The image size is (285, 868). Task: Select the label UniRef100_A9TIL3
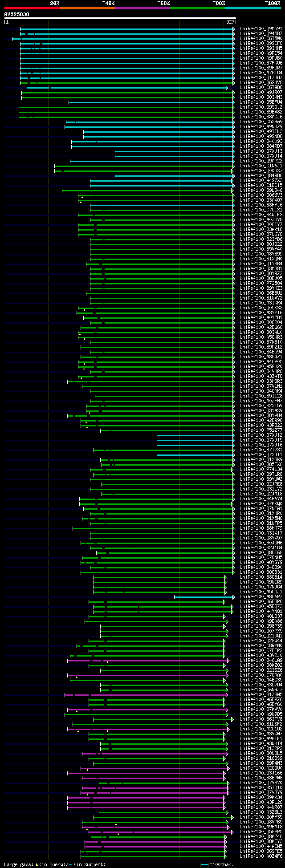click(x=261, y=131)
